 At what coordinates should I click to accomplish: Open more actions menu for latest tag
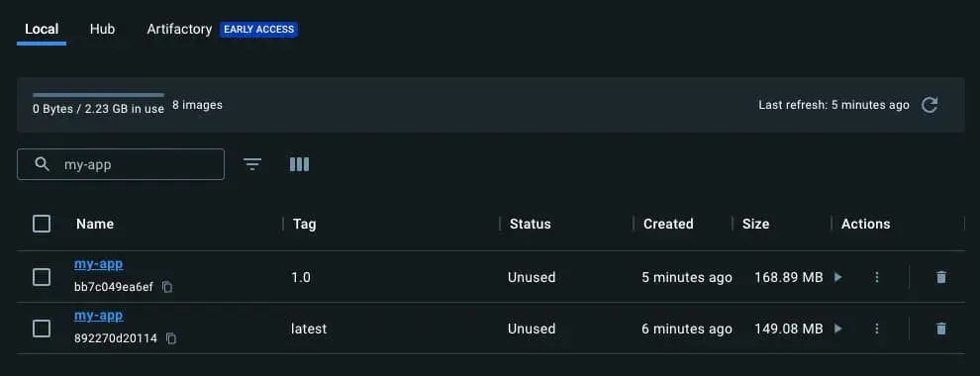(x=877, y=328)
